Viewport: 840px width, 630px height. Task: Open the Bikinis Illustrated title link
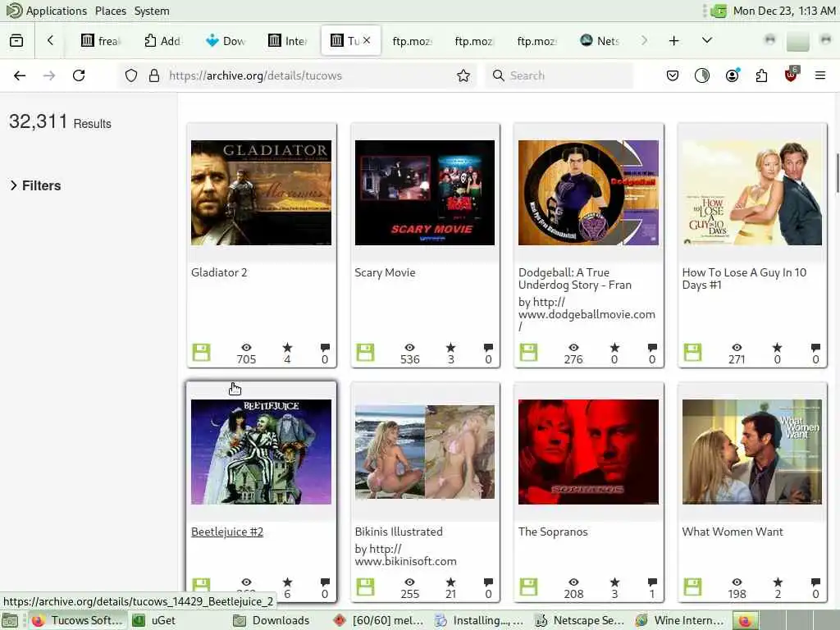399,532
